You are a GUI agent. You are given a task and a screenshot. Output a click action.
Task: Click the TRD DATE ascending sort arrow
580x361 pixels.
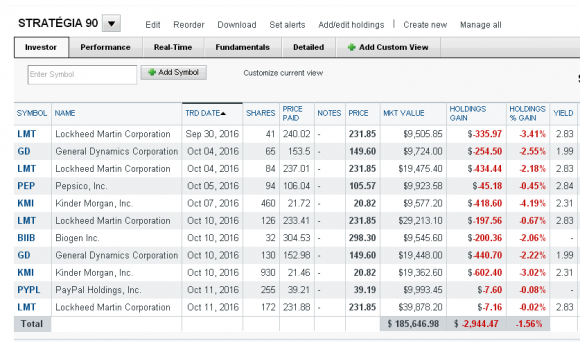pyautogui.click(x=223, y=114)
